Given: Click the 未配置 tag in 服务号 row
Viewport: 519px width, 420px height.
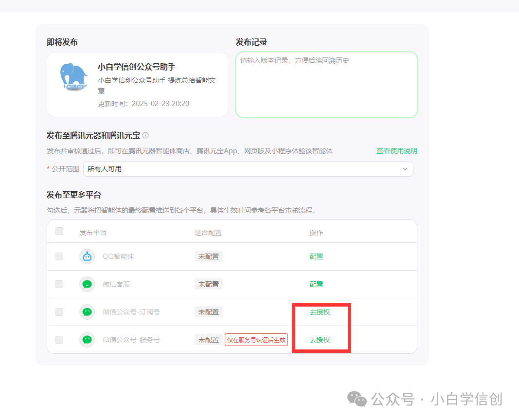Looking at the screenshot, I should [x=209, y=340].
